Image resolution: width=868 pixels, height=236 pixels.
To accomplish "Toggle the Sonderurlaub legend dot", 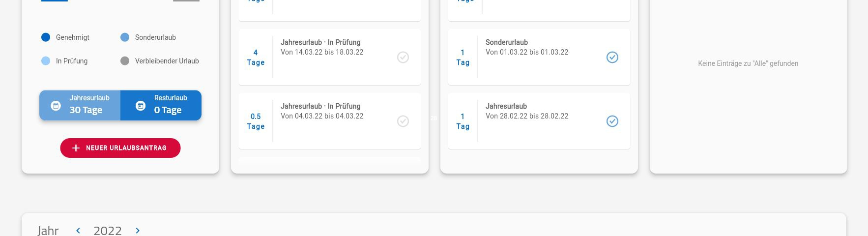I will click(x=125, y=37).
